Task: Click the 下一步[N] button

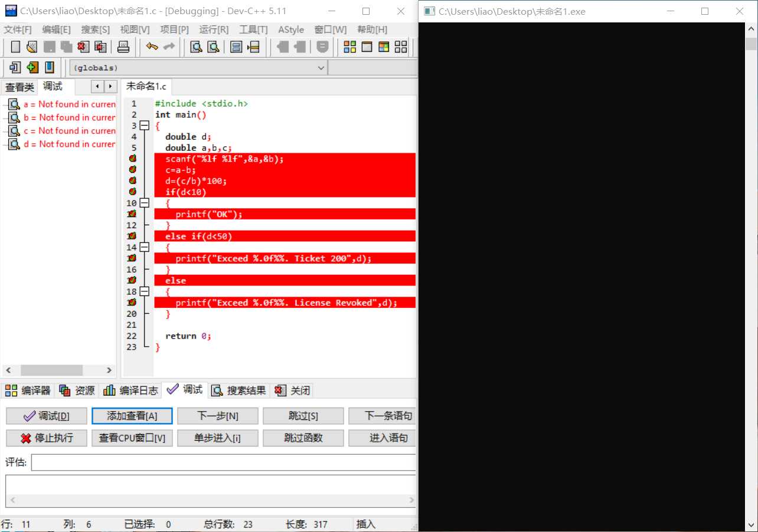Action: click(218, 416)
